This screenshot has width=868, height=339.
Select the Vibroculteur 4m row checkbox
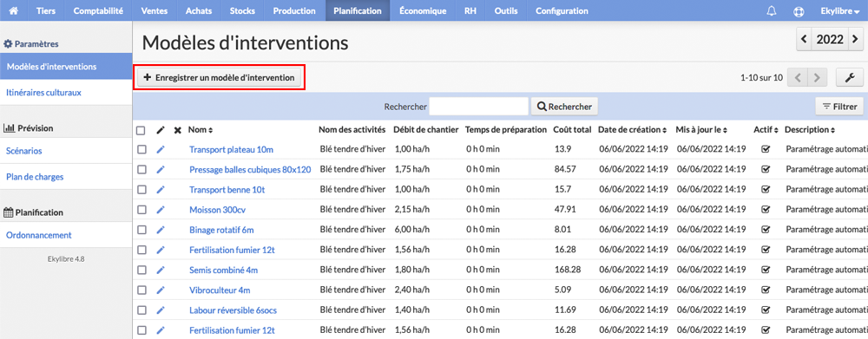pos(141,290)
